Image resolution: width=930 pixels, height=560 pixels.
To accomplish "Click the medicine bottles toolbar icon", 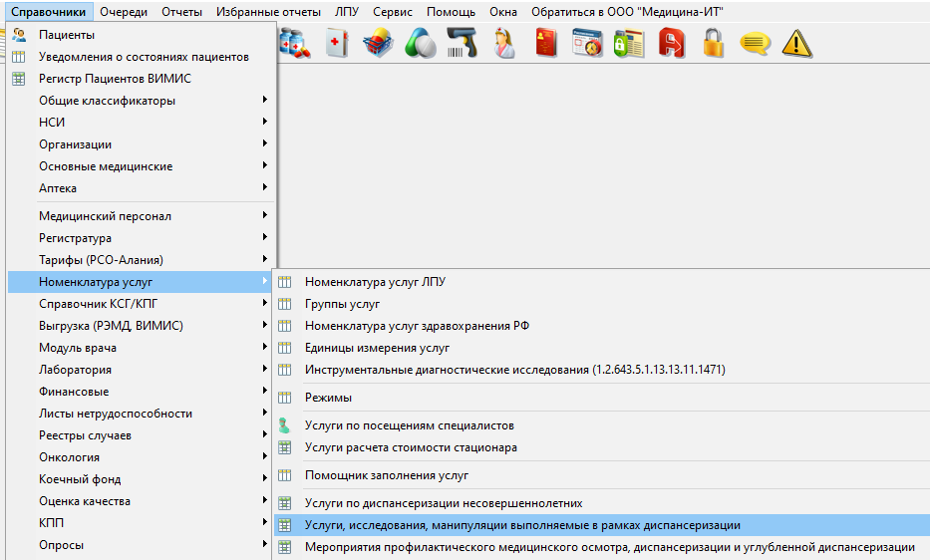I will click(x=295, y=43).
